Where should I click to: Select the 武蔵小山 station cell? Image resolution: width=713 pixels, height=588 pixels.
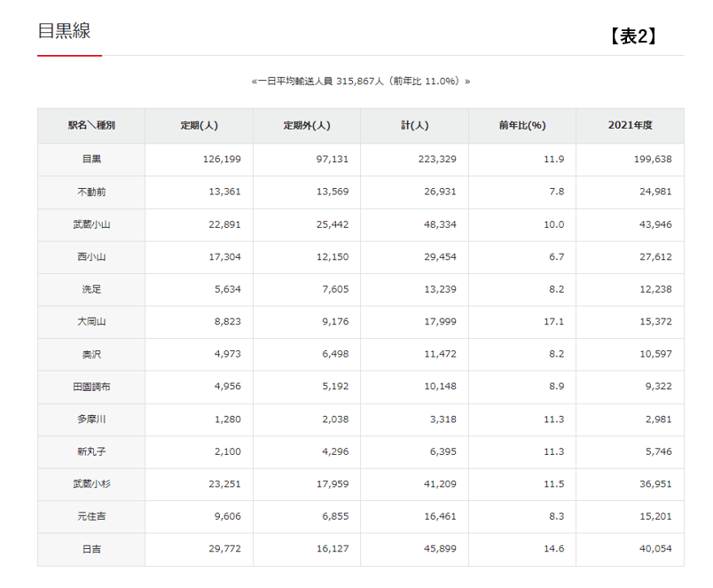[91, 224]
